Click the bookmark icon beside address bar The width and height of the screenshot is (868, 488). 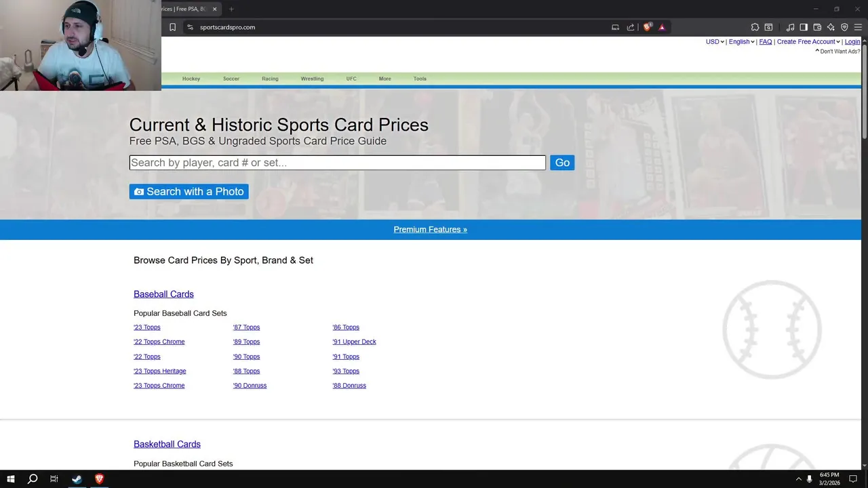tap(172, 27)
